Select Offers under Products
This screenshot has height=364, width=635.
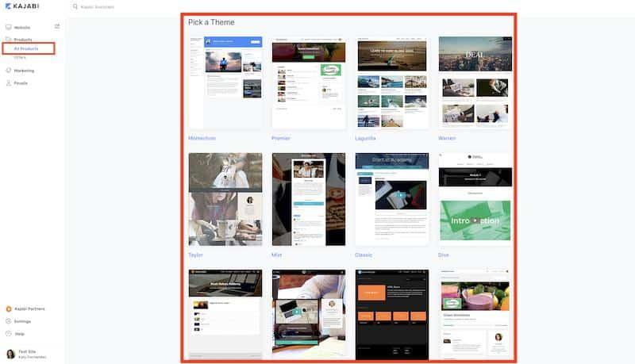[x=19, y=57]
